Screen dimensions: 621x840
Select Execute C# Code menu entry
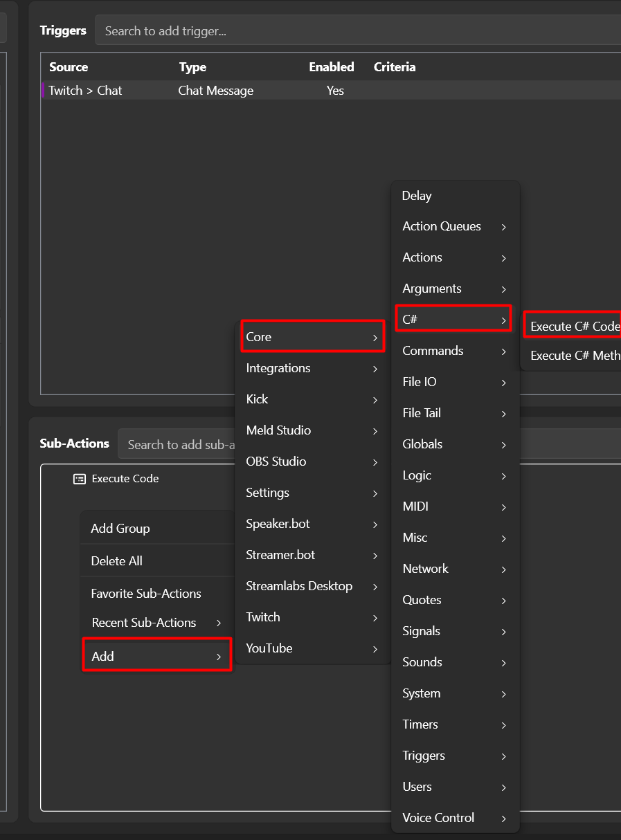pos(573,327)
